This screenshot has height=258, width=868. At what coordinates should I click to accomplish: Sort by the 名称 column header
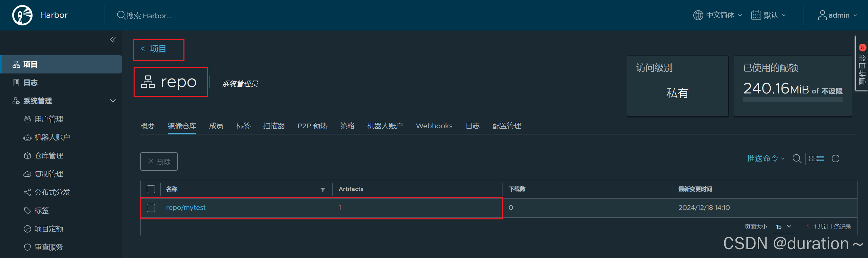coord(172,189)
